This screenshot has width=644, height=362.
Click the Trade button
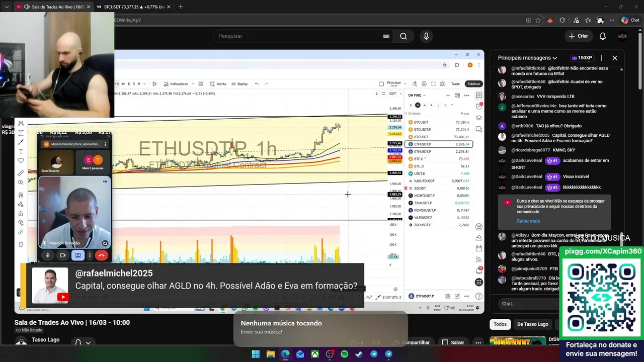click(x=455, y=84)
